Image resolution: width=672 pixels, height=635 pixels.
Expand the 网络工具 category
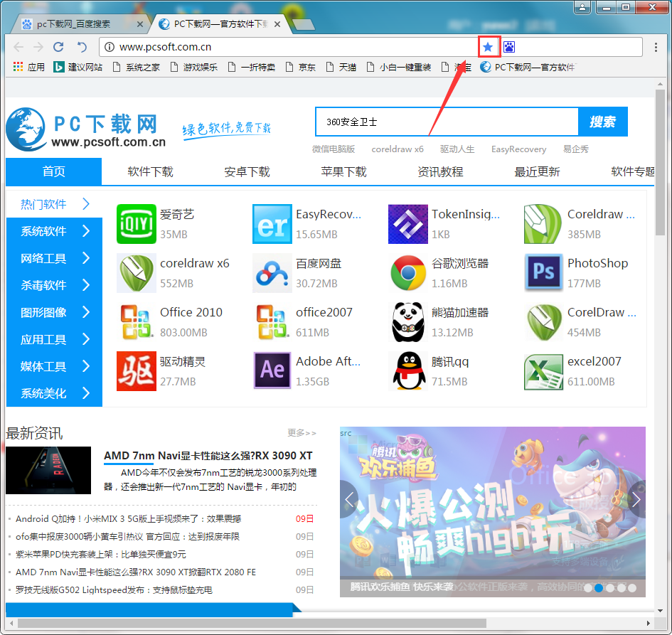coord(55,258)
